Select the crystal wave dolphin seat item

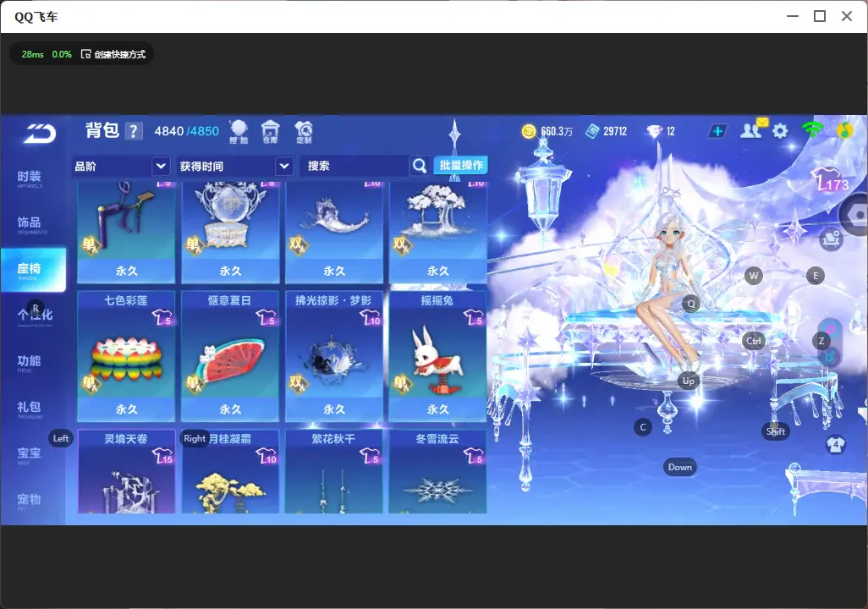click(x=334, y=233)
